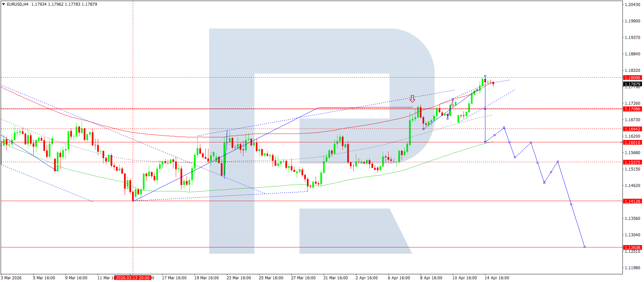
Task: Click the red 2026.03.13 20:00 date label
Action: point(132,278)
